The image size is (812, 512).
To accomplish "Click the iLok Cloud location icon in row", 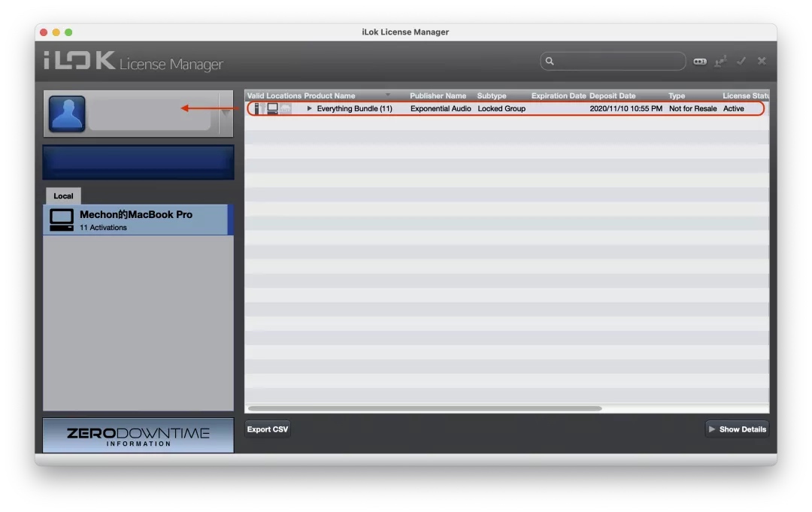I will tap(286, 109).
